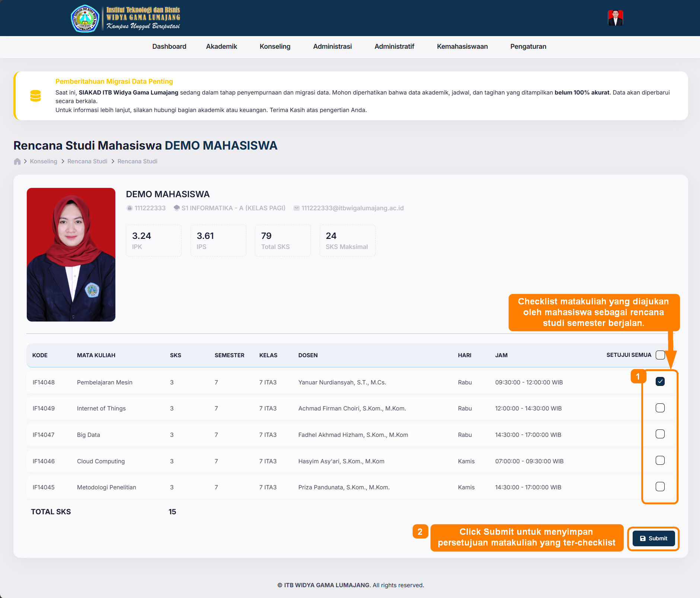
Task: Expand the Konseling menu
Action: pos(275,47)
